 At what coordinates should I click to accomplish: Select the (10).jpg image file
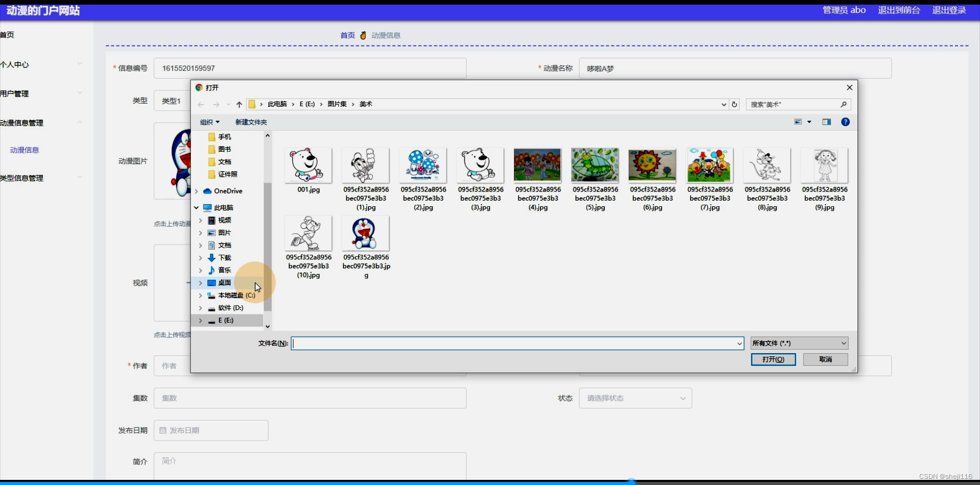pos(308,247)
